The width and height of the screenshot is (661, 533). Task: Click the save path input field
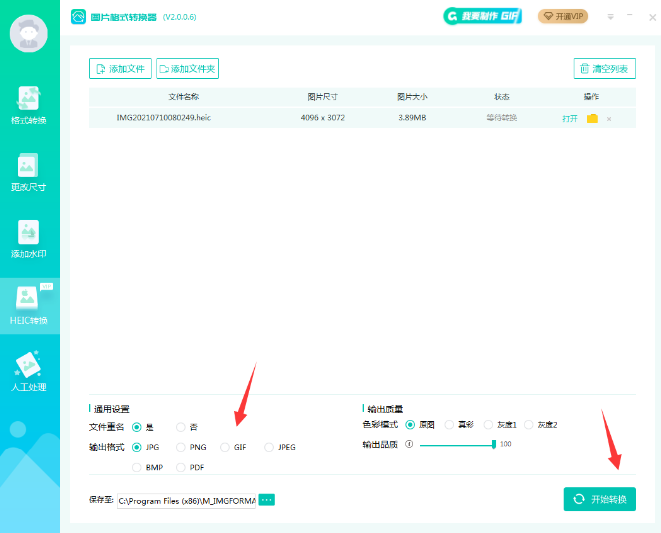tap(186, 501)
